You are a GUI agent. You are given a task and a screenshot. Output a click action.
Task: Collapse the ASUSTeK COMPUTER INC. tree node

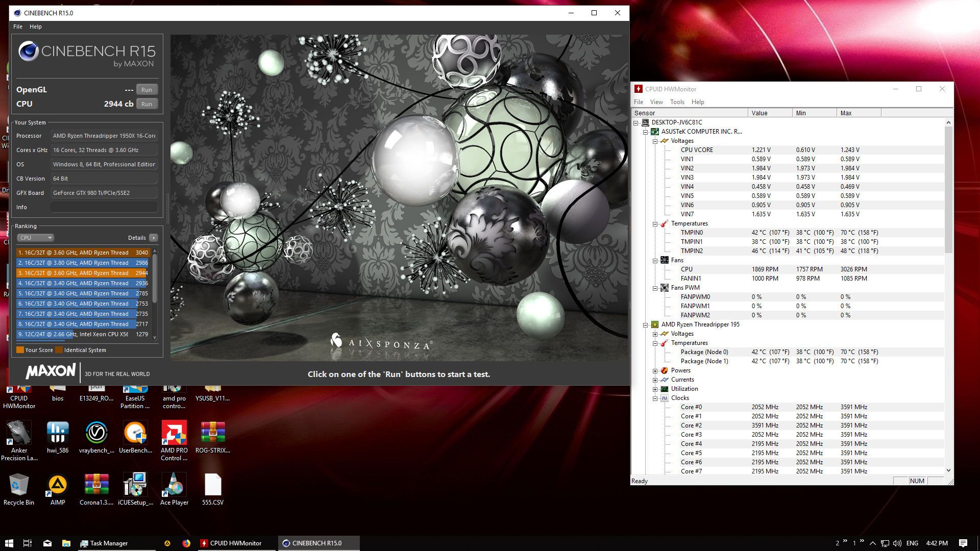coord(646,132)
